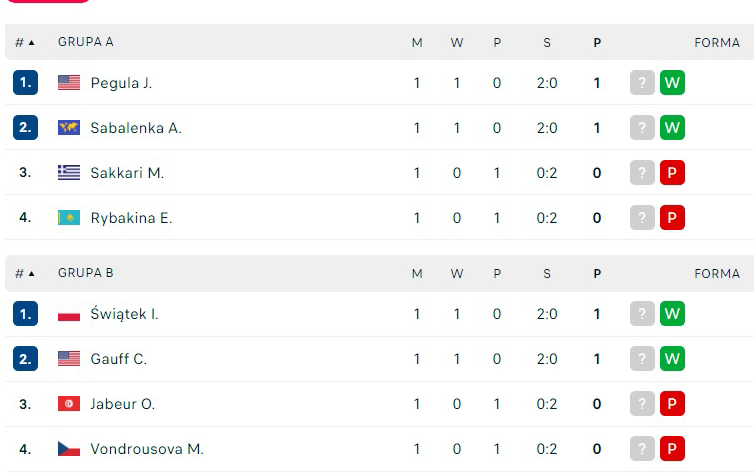
Task: Click the Greek flag beside Sakkari M.
Action: (69, 173)
